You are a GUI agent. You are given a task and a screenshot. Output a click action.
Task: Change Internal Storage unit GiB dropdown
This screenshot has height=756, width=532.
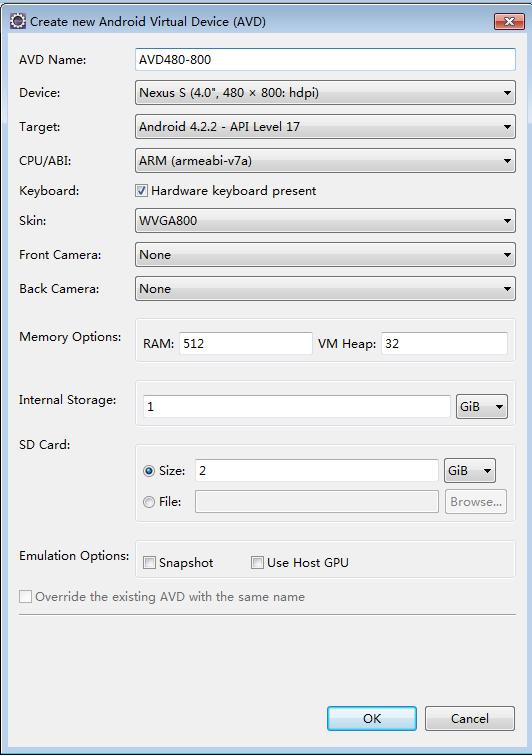coord(481,406)
